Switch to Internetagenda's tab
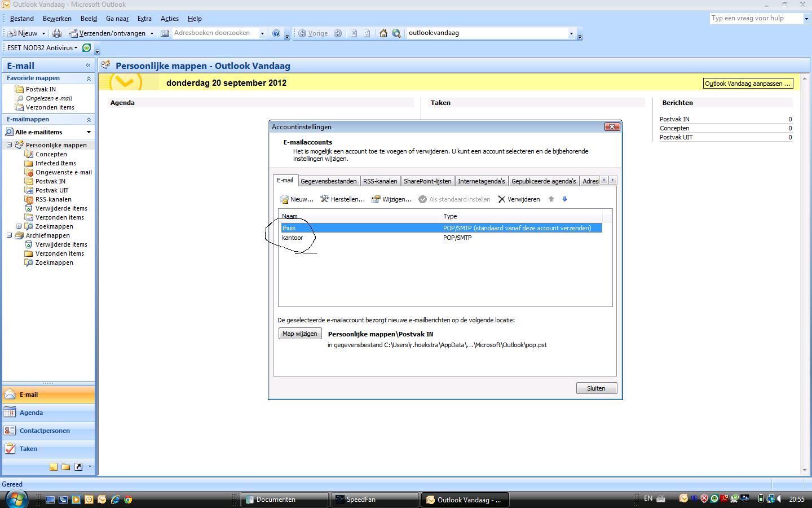 (x=482, y=181)
